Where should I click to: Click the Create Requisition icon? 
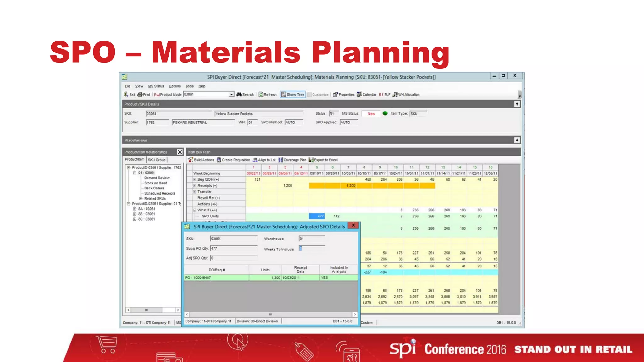pyautogui.click(x=219, y=160)
